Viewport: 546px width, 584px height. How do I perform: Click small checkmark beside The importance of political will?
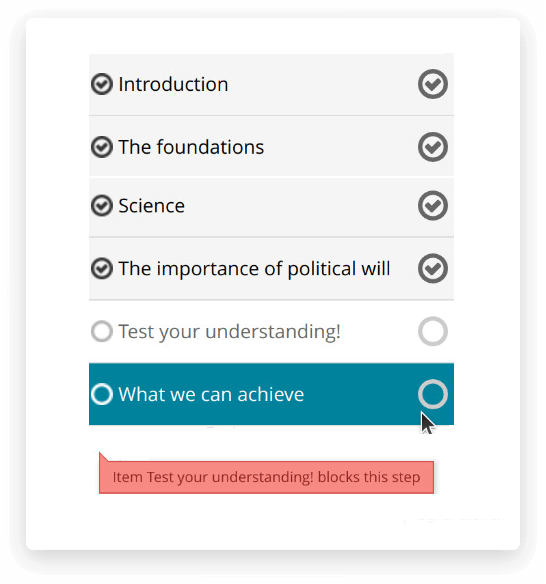point(102,269)
